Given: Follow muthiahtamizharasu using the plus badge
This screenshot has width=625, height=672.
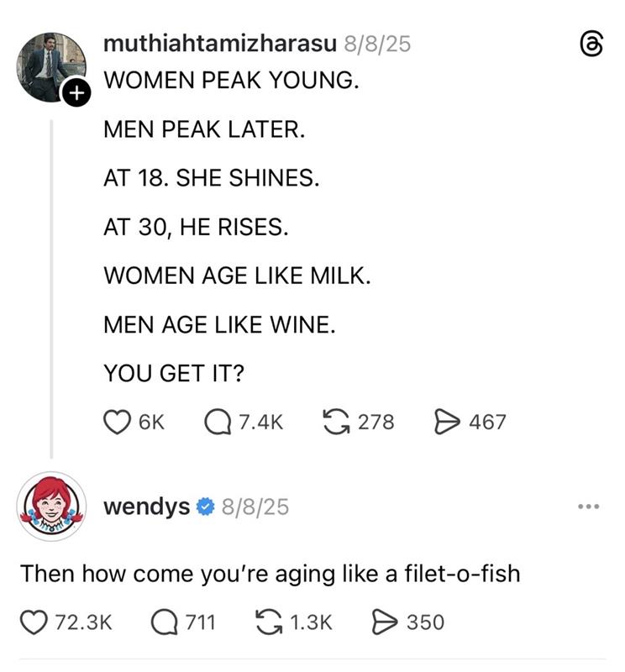Looking at the screenshot, I should click(x=76, y=94).
